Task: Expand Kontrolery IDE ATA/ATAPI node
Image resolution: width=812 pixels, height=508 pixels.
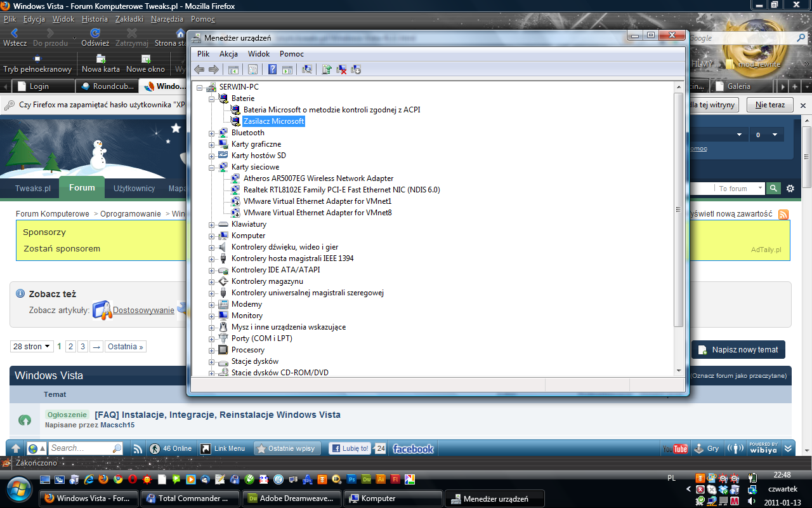Action: click(x=212, y=270)
